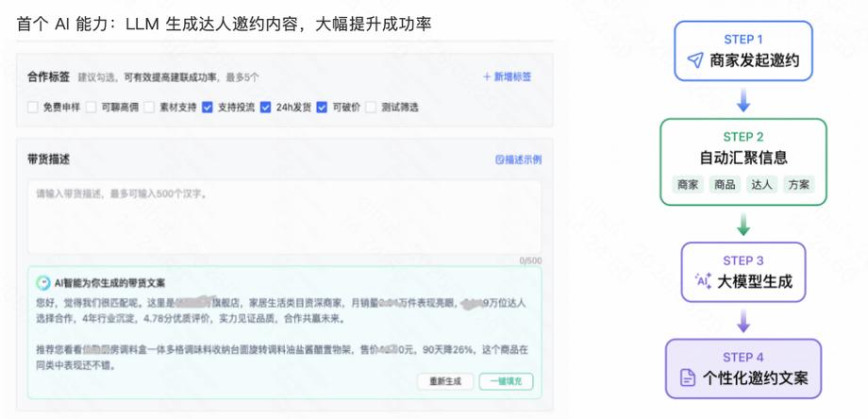
Task: Add a new tag via 新增标签
Action: click(x=507, y=77)
